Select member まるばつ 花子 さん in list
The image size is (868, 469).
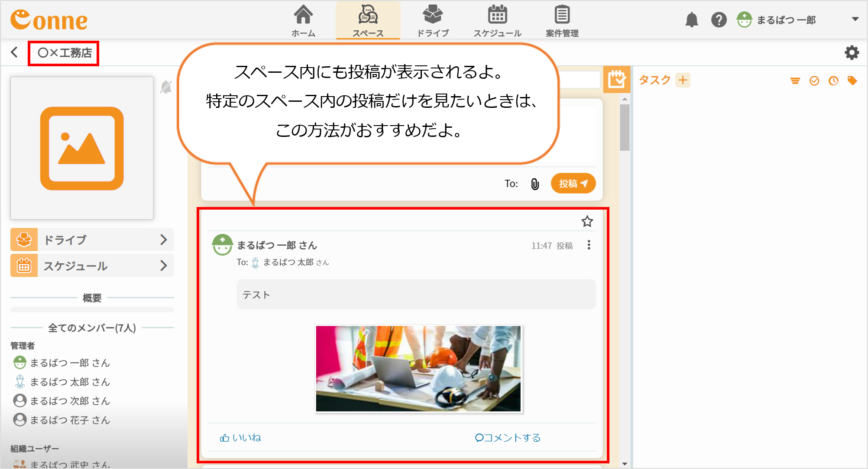click(x=62, y=420)
